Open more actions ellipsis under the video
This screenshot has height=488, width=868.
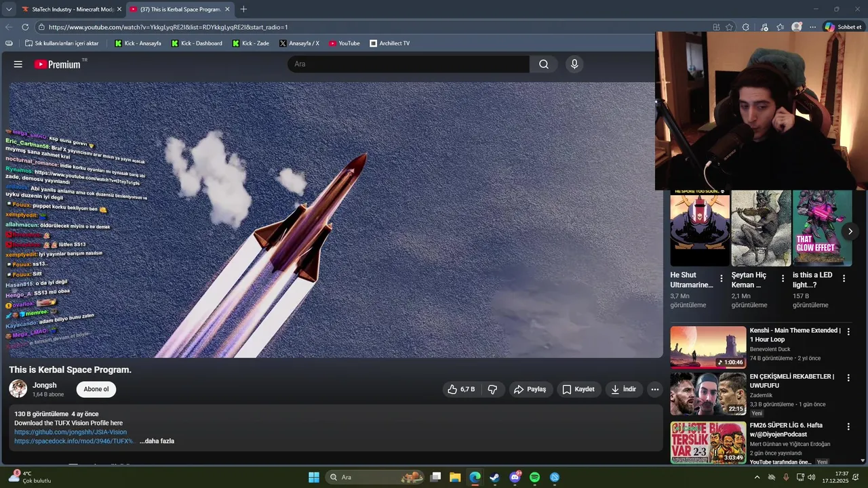pos(654,389)
